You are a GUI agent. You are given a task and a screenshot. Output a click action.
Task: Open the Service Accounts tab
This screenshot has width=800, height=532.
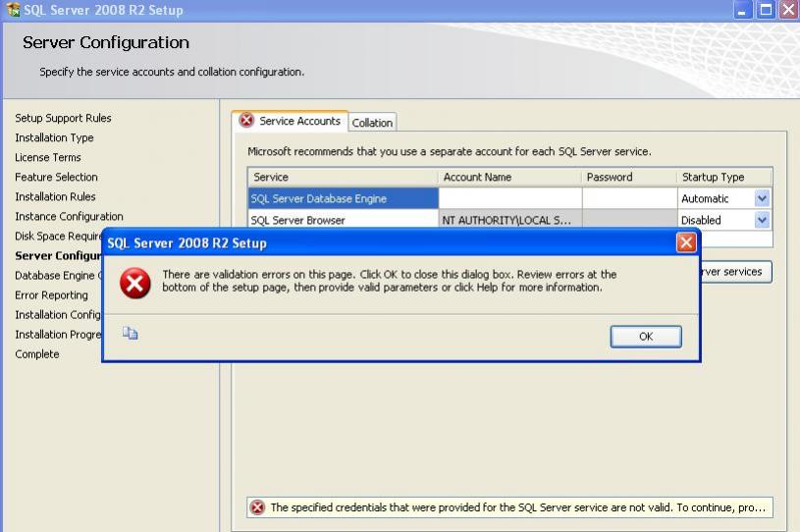(x=291, y=121)
